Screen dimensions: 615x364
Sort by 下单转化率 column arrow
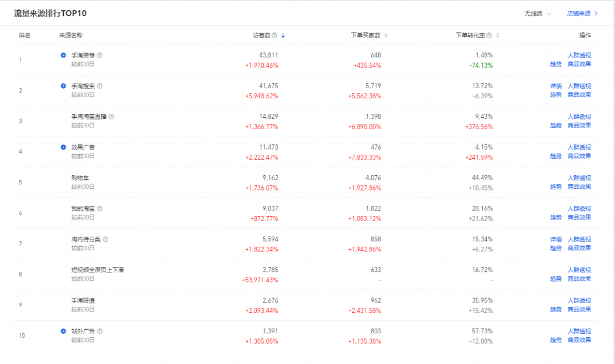click(x=498, y=35)
